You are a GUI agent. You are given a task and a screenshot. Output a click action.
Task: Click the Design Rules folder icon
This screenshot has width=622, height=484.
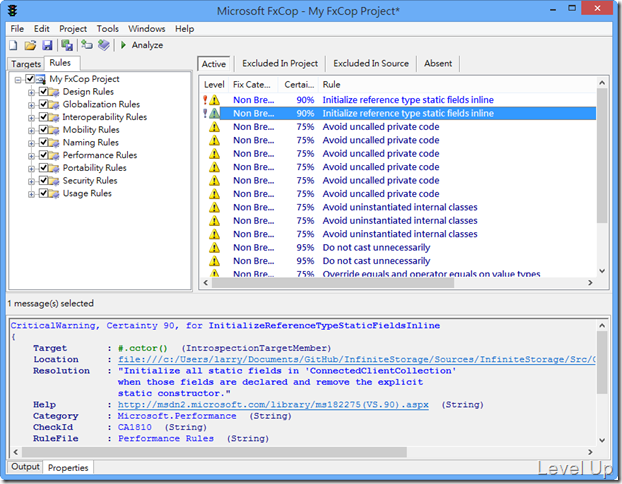[54, 92]
